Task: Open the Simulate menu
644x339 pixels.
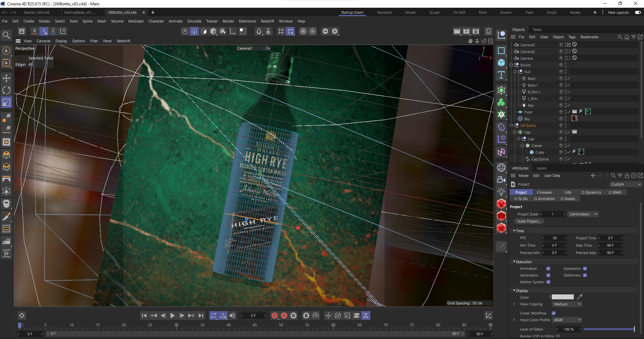Action: pos(194,21)
